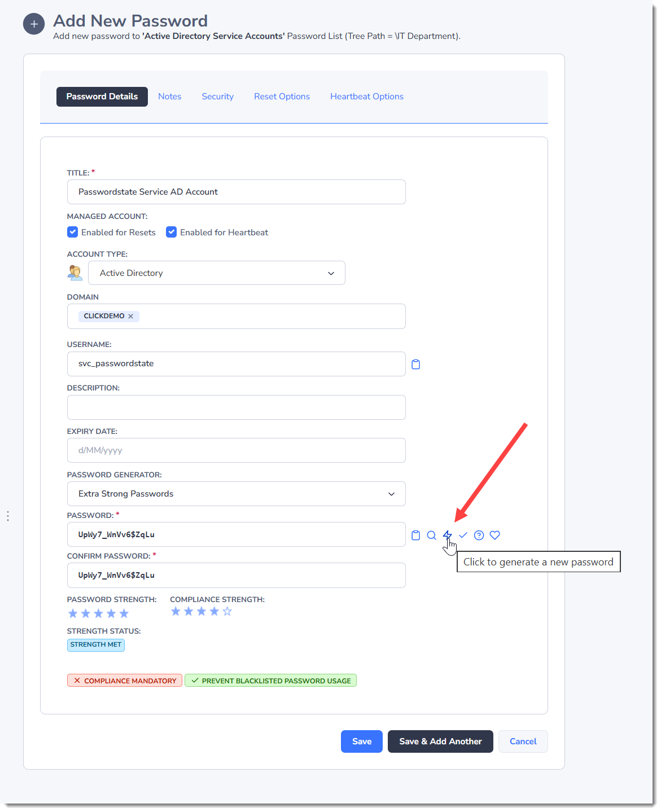This screenshot has width=661, height=812.
Task: Open the Account Type dropdown
Action: tap(217, 273)
